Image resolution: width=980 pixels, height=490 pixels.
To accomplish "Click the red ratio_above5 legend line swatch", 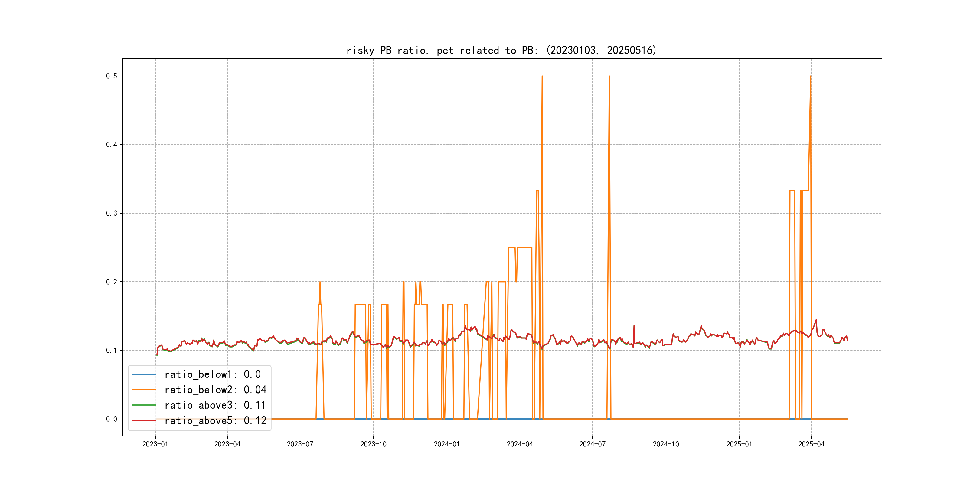I will coord(144,420).
